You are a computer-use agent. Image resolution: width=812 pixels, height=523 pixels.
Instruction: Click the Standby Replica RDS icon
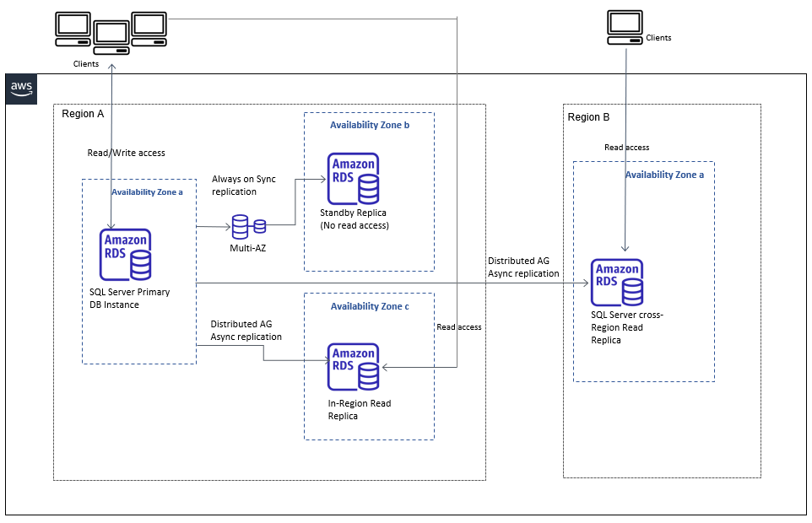[x=353, y=179]
